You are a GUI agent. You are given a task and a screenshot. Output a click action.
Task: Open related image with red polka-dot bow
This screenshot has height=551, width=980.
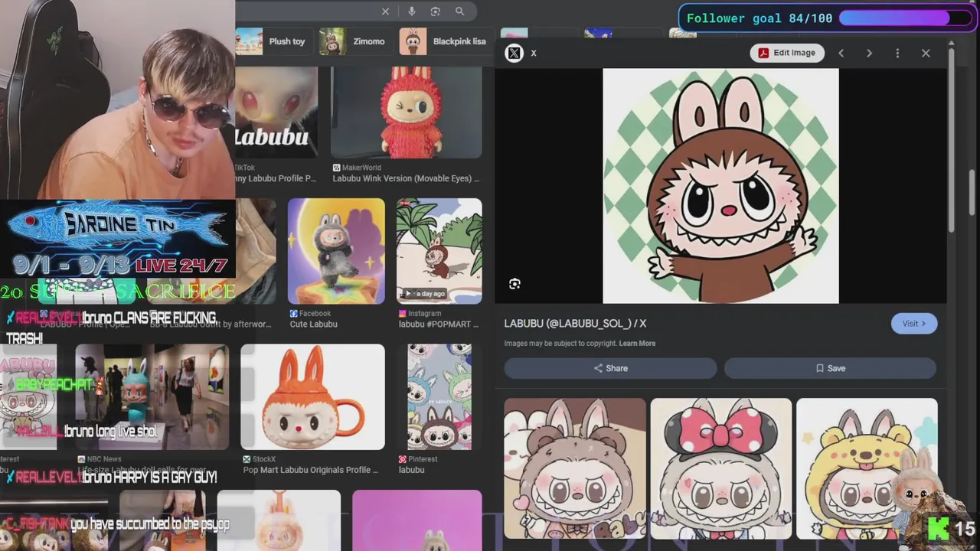pos(721,468)
